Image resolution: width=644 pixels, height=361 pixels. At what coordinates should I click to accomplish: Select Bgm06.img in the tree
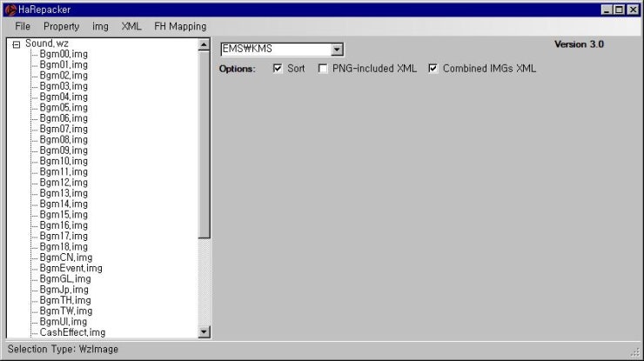pos(64,118)
